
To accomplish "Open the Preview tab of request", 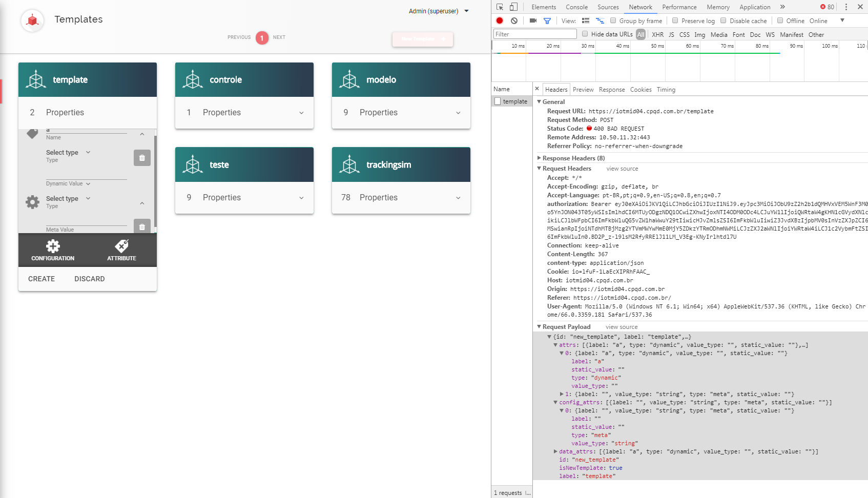I will click(x=583, y=89).
